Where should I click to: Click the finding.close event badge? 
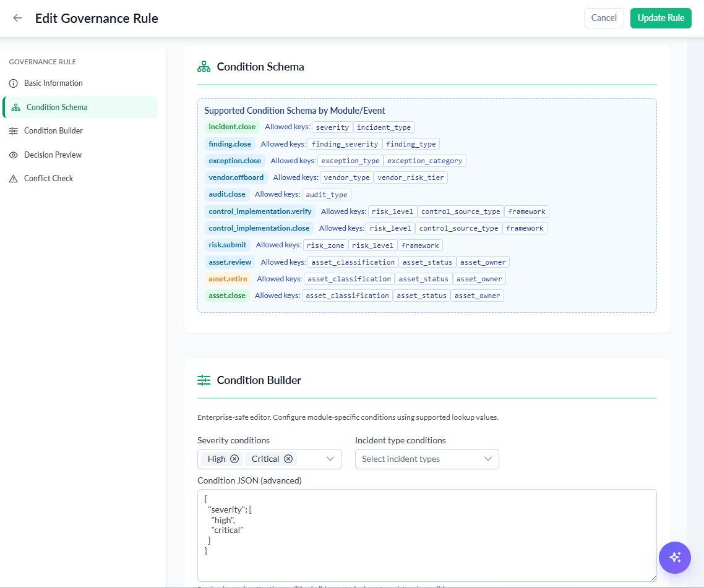point(230,144)
